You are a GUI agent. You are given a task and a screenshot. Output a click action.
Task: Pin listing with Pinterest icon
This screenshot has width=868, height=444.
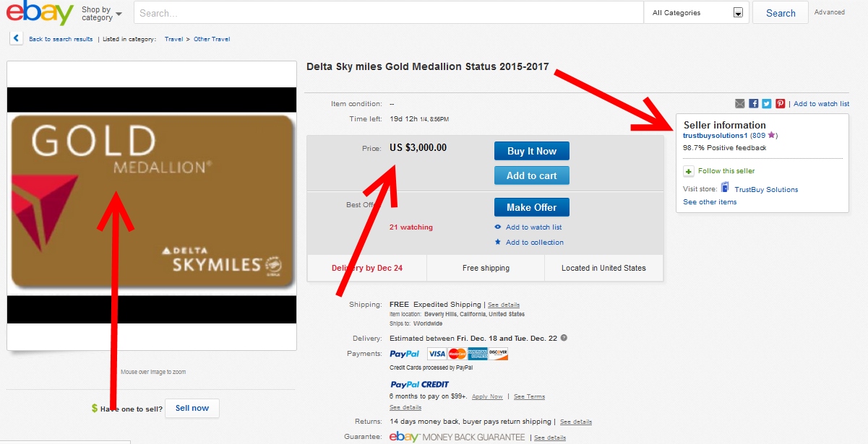781,104
